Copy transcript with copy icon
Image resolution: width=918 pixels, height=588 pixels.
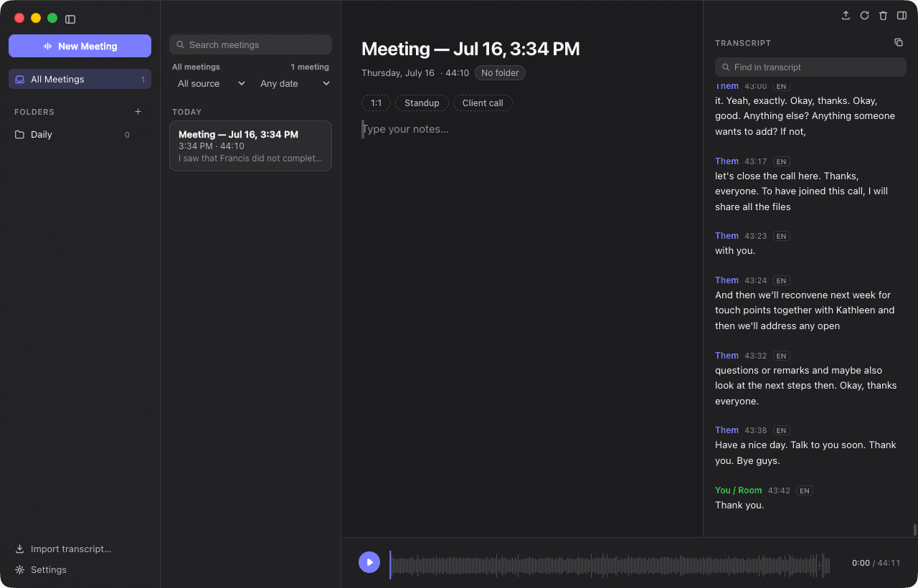(899, 42)
